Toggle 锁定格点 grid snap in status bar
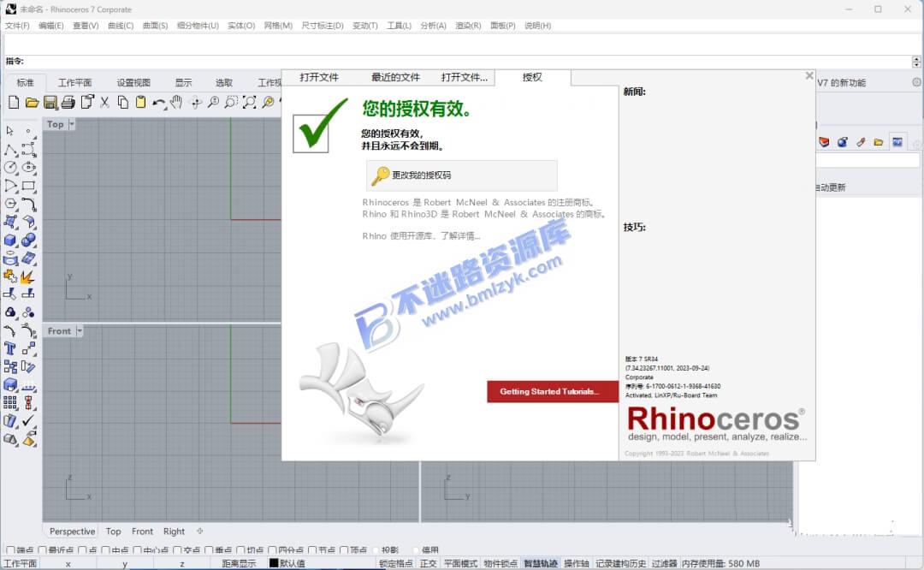Image resolution: width=924 pixels, height=570 pixels. pos(395,563)
